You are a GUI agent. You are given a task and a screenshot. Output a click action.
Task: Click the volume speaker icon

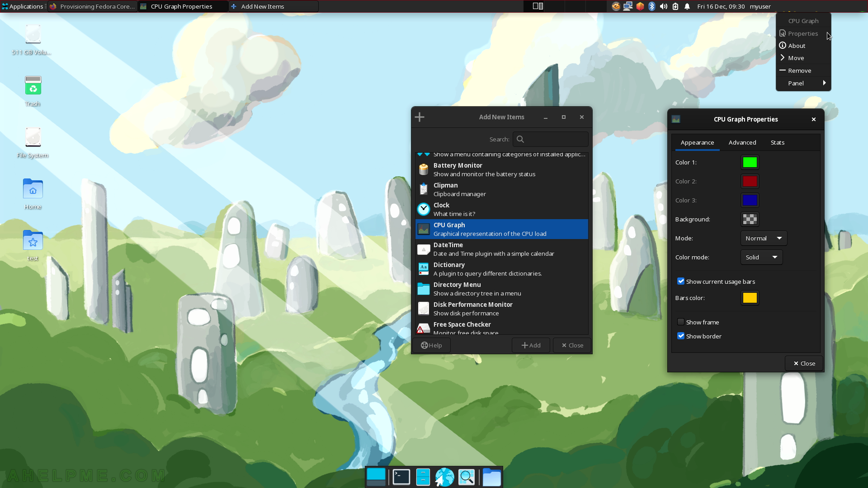[664, 6]
